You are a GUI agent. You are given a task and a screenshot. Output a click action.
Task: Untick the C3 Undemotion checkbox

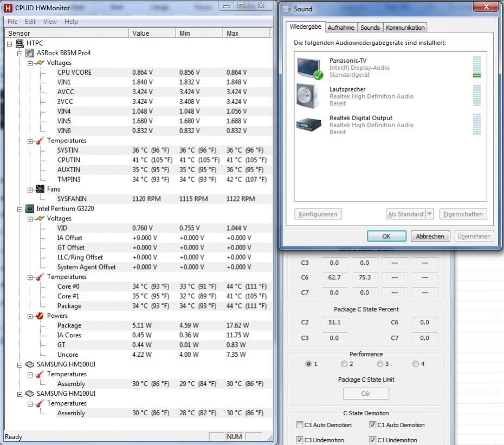pos(299,440)
